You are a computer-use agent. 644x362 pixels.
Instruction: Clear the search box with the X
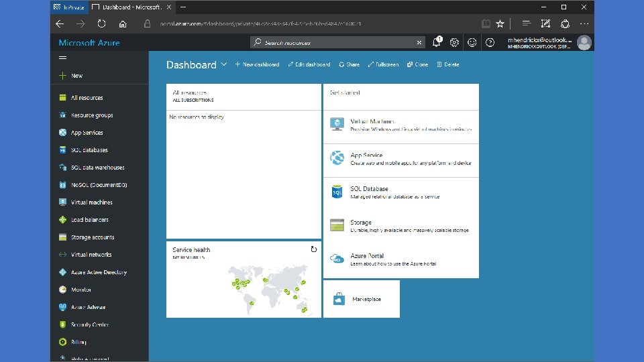point(419,42)
